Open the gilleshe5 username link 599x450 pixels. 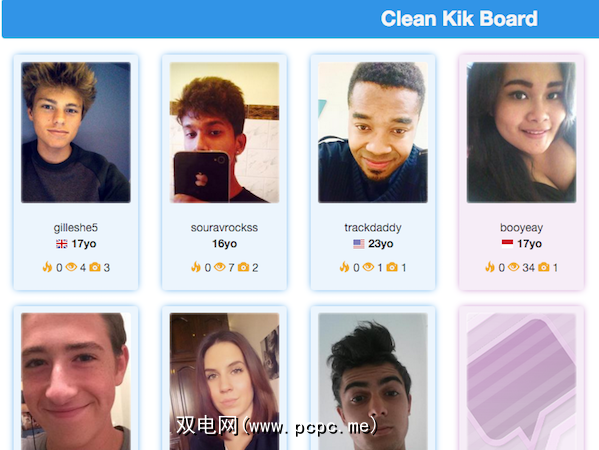pos(76,228)
